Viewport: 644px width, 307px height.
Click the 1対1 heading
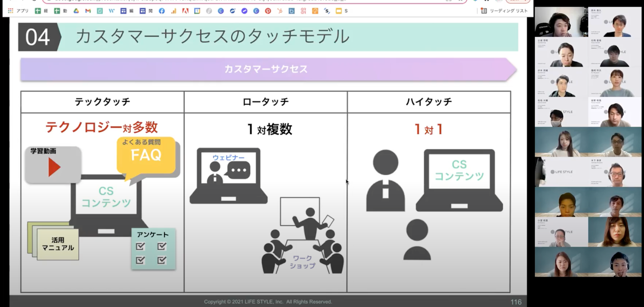pyautogui.click(x=428, y=130)
